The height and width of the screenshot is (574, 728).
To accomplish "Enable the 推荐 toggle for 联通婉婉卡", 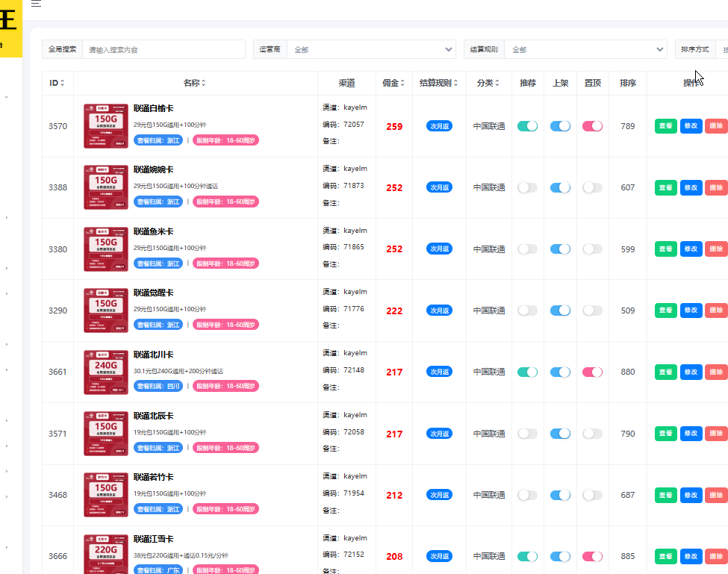I will tap(527, 187).
